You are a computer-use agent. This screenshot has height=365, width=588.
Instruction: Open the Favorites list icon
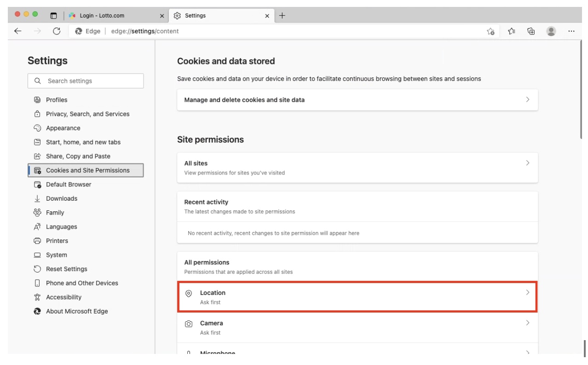[x=512, y=31]
